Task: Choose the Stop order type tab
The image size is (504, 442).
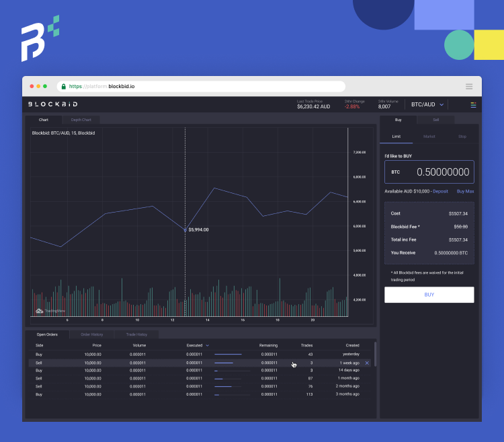Action: (462, 137)
